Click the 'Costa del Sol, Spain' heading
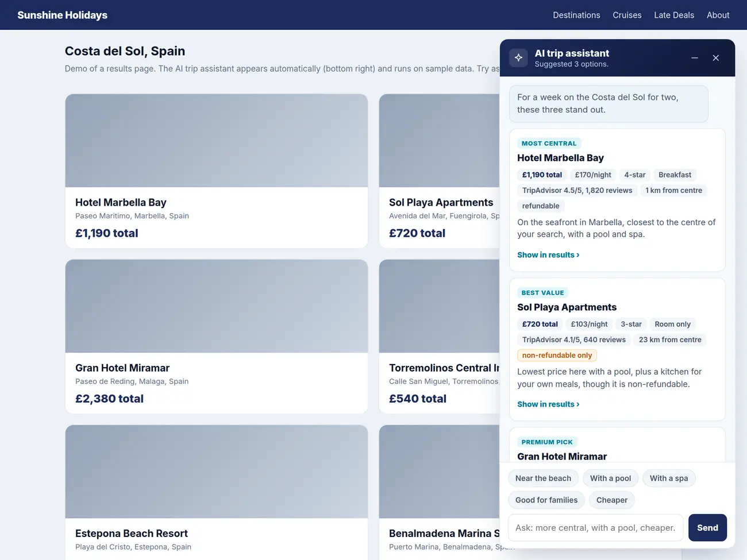747x560 pixels. (x=125, y=51)
